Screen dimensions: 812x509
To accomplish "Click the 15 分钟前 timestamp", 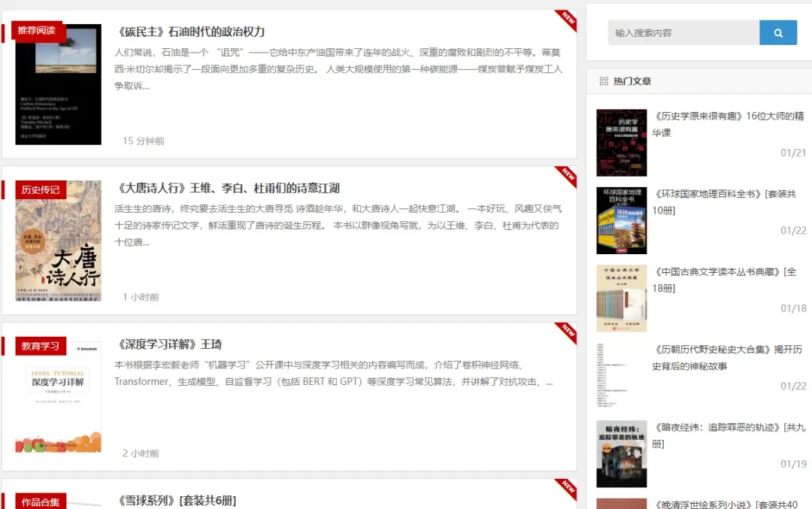I will tap(144, 141).
